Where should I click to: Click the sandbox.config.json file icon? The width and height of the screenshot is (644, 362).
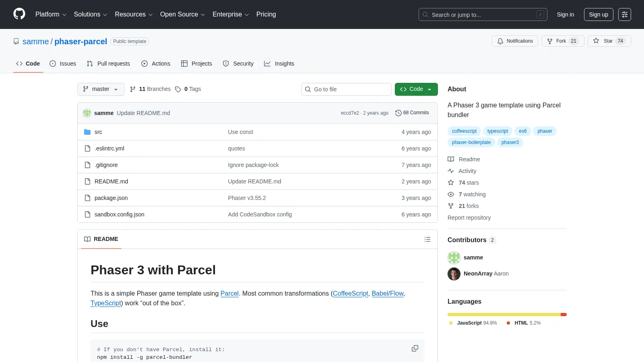pyautogui.click(x=87, y=214)
